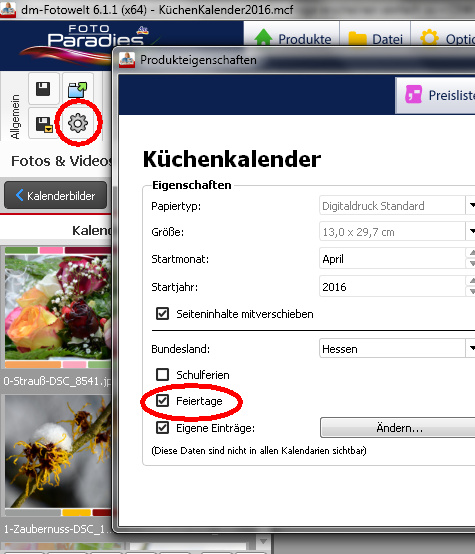Click the pink Preisliste icon
The height and width of the screenshot is (554, 475).
pyautogui.click(x=414, y=94)
